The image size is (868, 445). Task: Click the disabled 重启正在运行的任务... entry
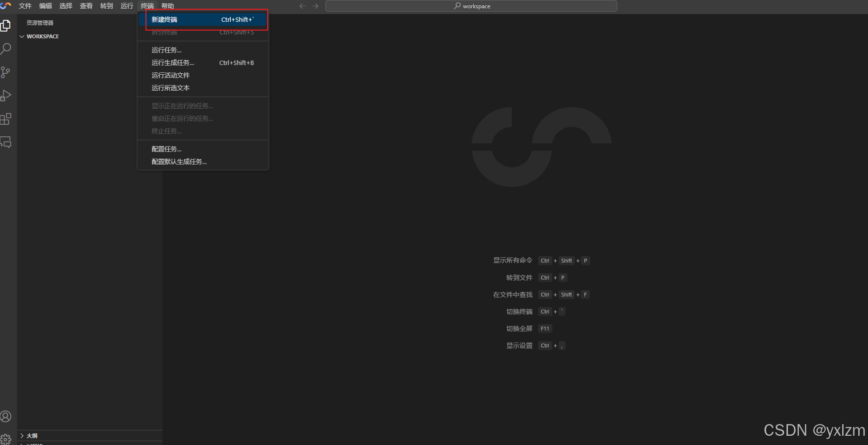(x=203, y=118)
